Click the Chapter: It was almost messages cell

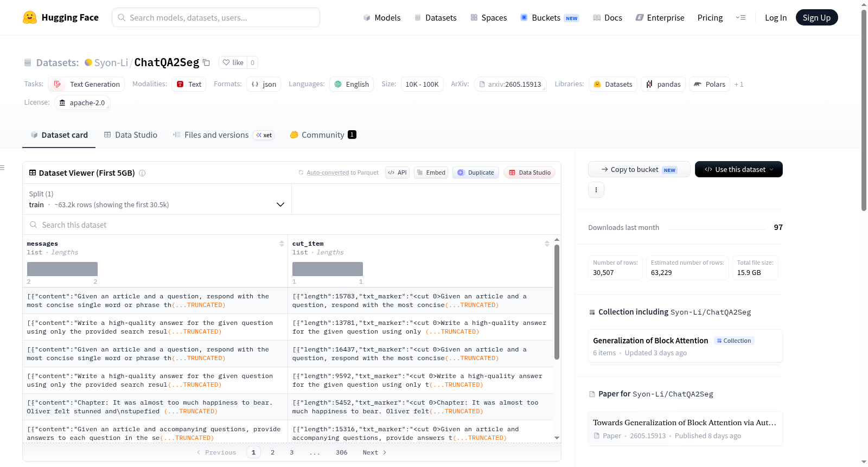coord(155,407)
